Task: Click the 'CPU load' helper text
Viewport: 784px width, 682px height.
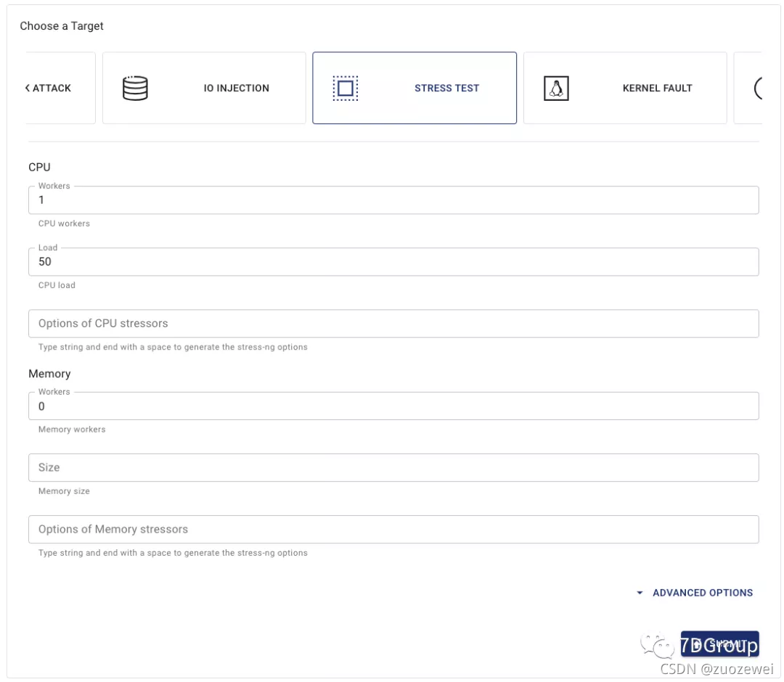Action: (57, 285)
